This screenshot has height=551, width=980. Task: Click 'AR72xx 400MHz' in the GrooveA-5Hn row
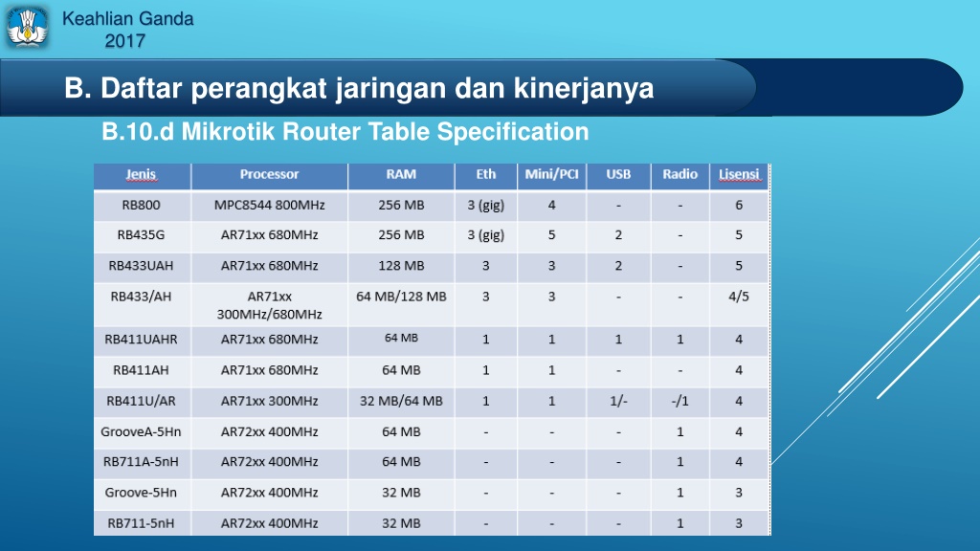click(x=269, y=431)
